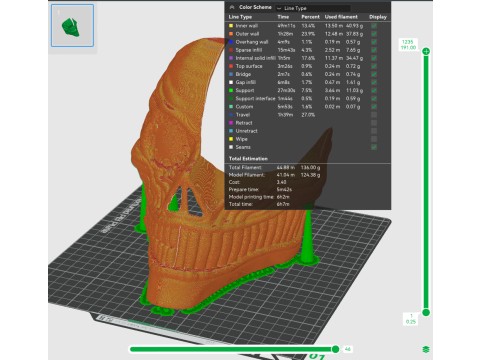This screenshot has height=360, width=480.
Task: Click the orange Outer wall color swatch
Action: [x=231, y=34]
